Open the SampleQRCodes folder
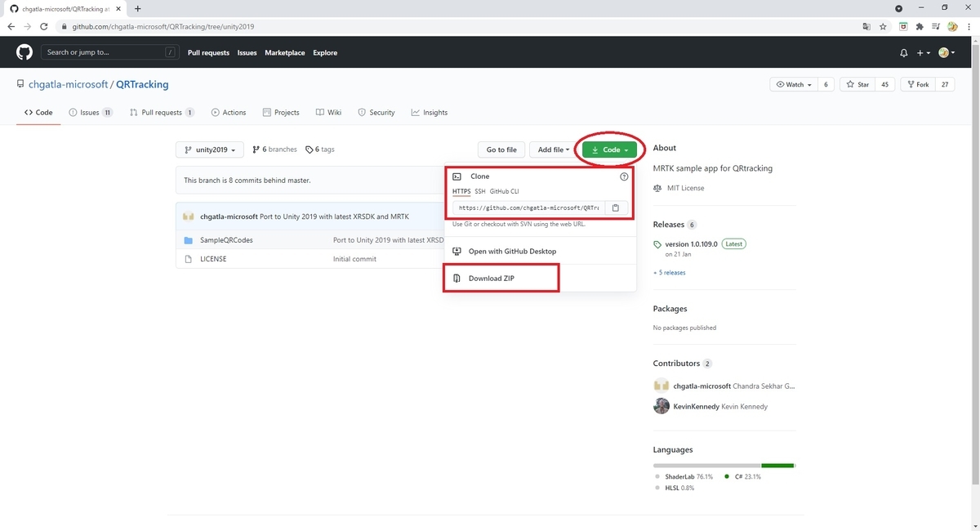Image resolution: width=980 pixels, height=531 pixels. (226, 240)
